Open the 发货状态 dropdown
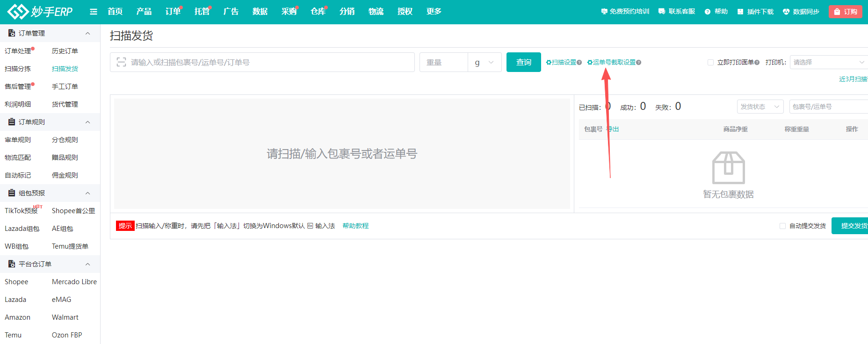The width and height of the screenshot is (868, 344). tap(760, 107)
